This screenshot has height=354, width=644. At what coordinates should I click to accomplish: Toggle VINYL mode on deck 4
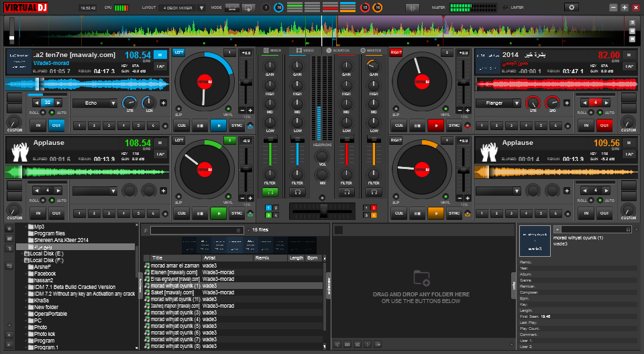[445, 196]
